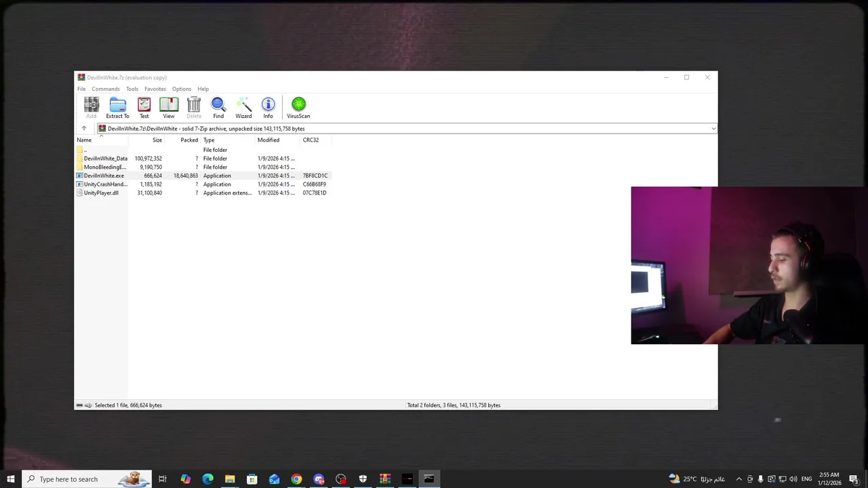Click the CRC32 value 07C78E1D
The height and width of the screenshot is (488, 868).
(x=314, y=192)
